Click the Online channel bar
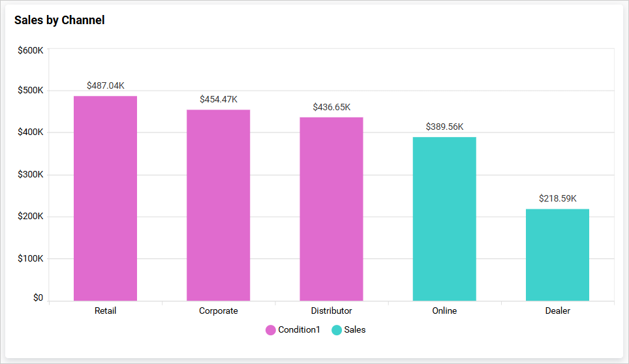 click(x=444, y=219)
